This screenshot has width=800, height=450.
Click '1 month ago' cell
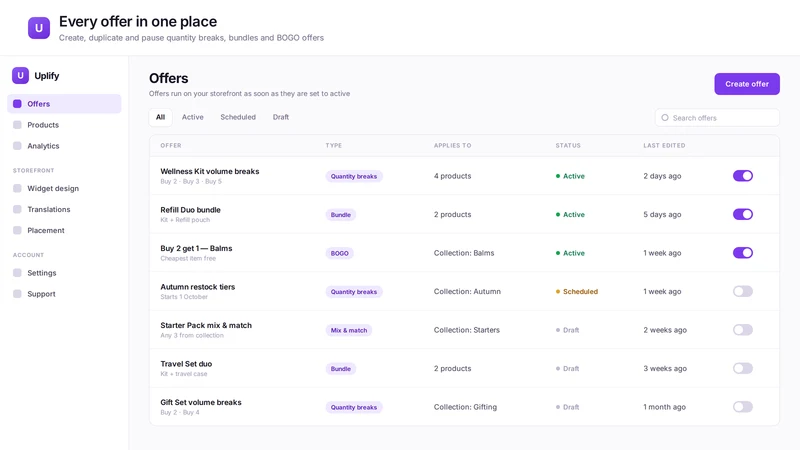tap(664, 407)
